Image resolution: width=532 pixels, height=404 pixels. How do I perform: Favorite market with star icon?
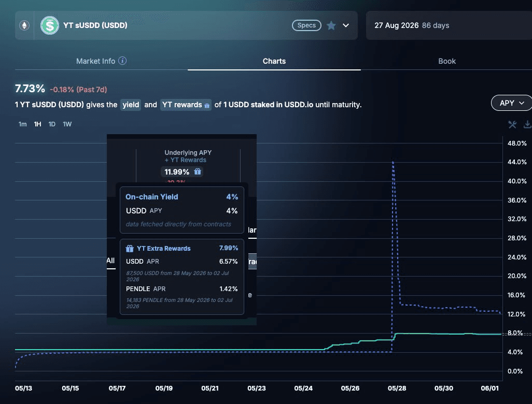coord(331,25)
